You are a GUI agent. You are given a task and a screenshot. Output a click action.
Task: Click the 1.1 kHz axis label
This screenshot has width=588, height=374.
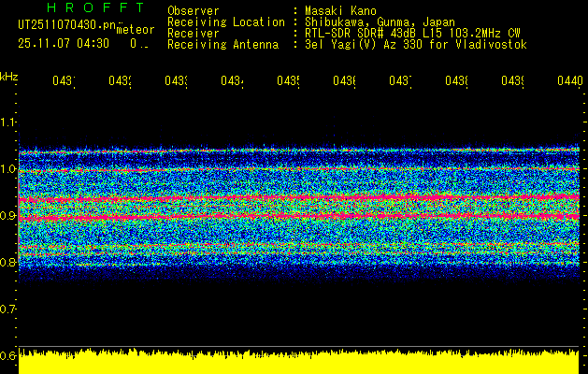(x=7, y=122)
